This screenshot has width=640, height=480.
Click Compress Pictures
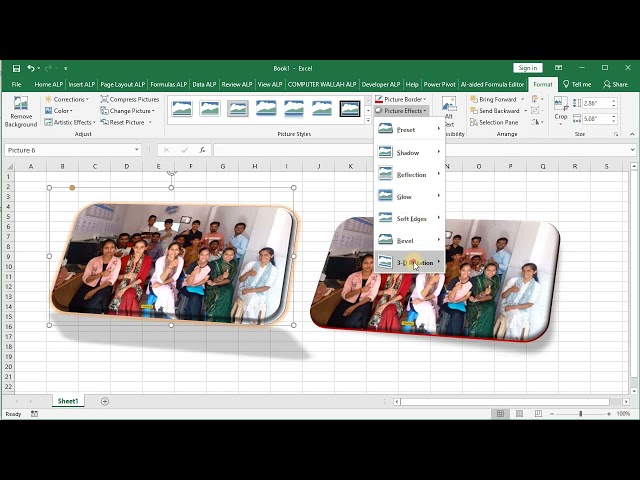click(130, 99)
